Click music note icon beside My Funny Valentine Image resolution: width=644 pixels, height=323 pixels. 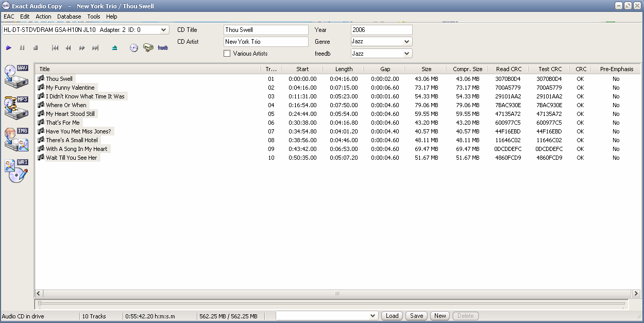point(41,87)
